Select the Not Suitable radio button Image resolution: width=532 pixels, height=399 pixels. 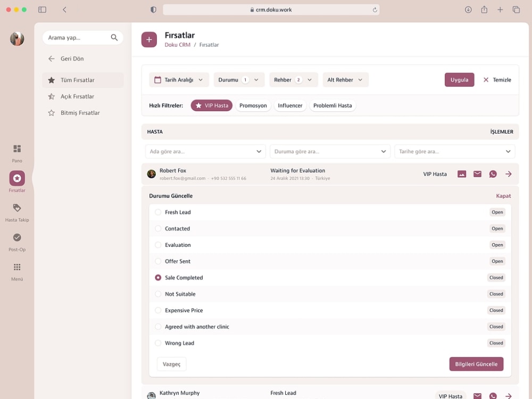158,294
